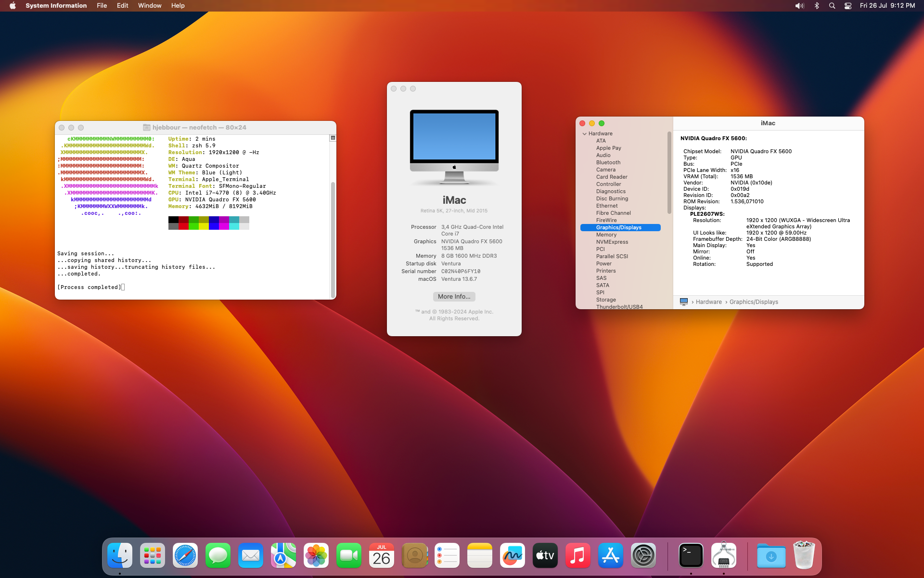Screen dimensions: 924x578
Task: Click the Spotlight search magnifier
Action: click(832, 6)
